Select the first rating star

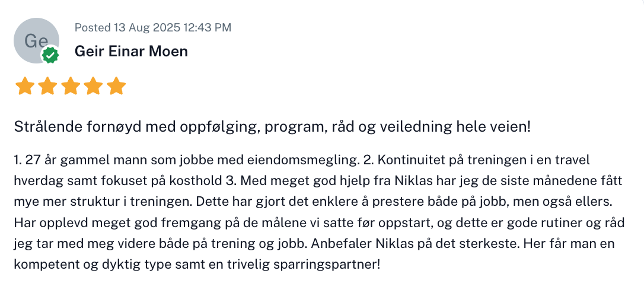[24, 87]
